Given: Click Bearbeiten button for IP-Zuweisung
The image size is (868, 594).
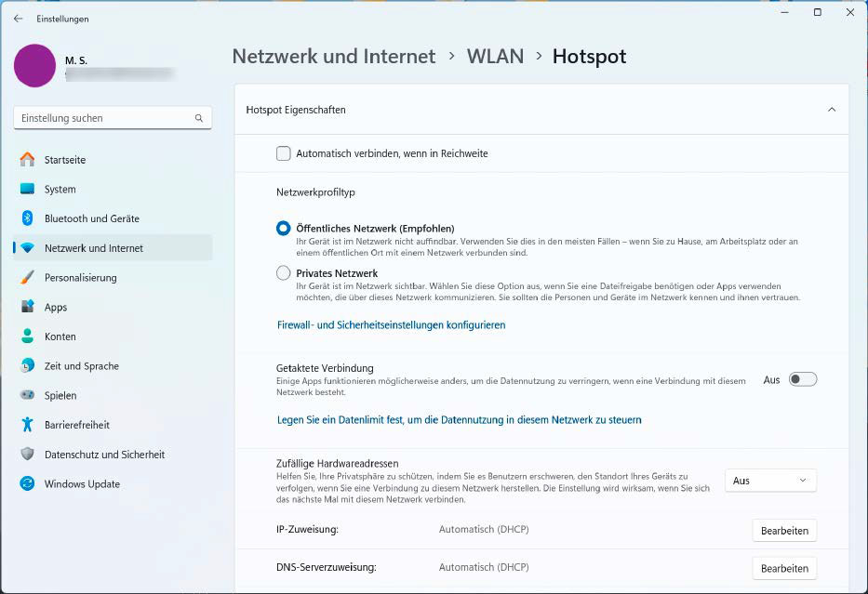Looking at the screenshot, I should [783, 531].
